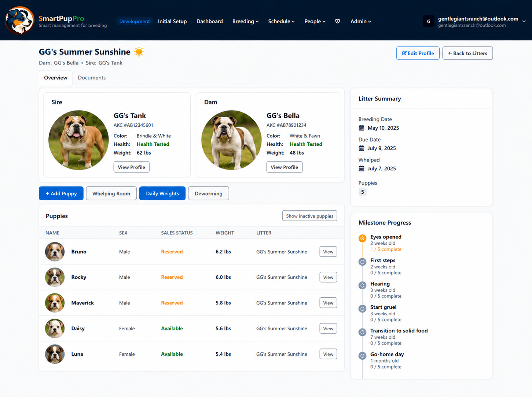
Task: Click the Start gruel milestone marker
Action: point(362,309)
